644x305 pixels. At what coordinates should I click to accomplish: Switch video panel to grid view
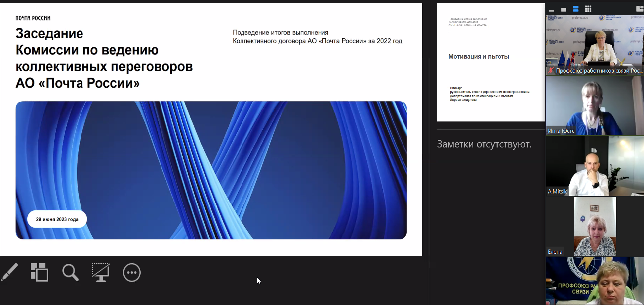(588, 9)
